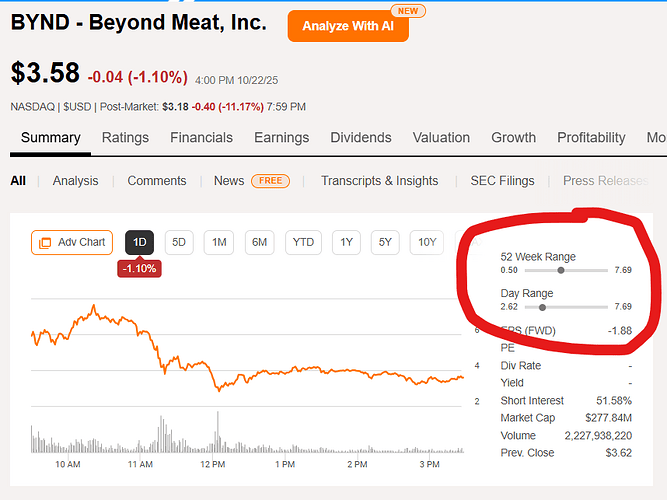Go to the Financials tab
Screen dimensions: 667x500
point(201,138)
